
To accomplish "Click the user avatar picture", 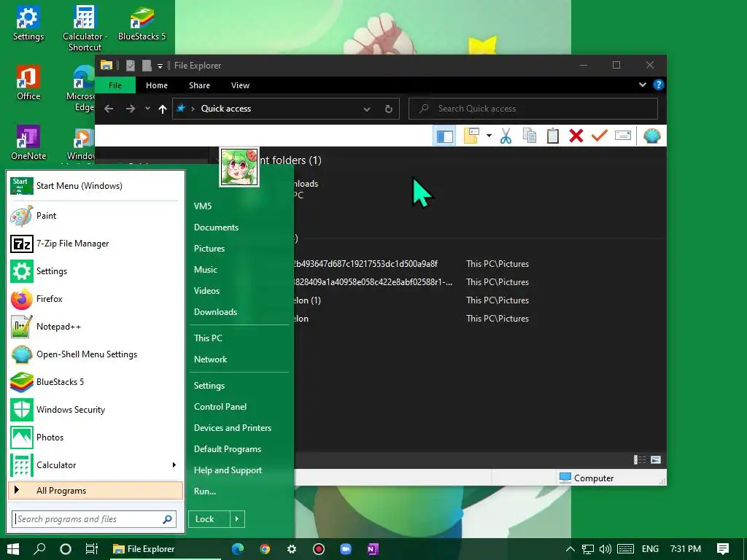I will pyautogui.click(x=239, y=167).
